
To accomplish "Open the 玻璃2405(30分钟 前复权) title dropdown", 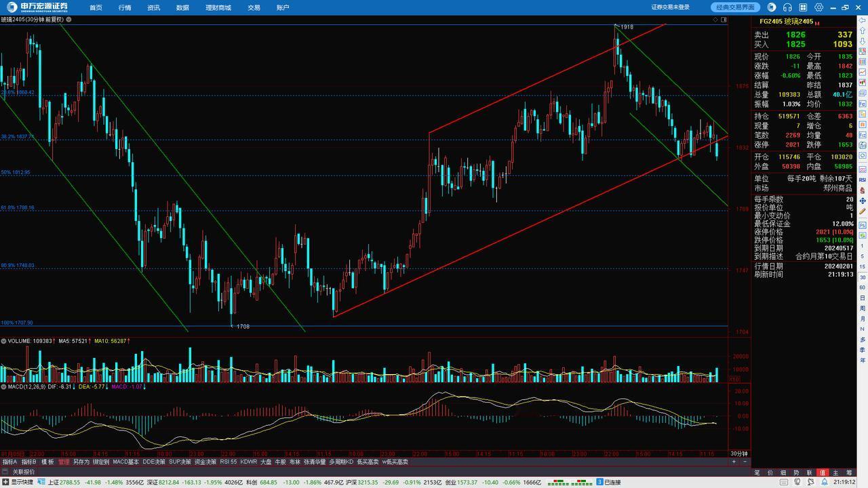I will pos(33,20).
